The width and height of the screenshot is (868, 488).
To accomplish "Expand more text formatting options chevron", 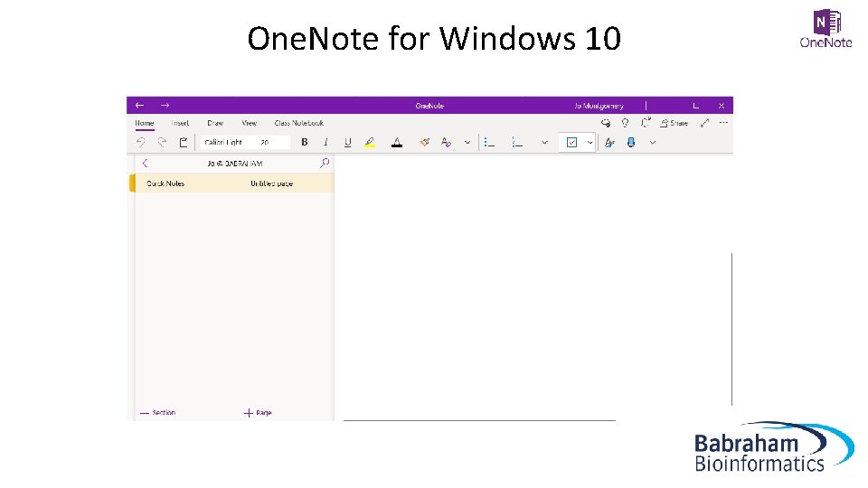I will tap(467, 143).
